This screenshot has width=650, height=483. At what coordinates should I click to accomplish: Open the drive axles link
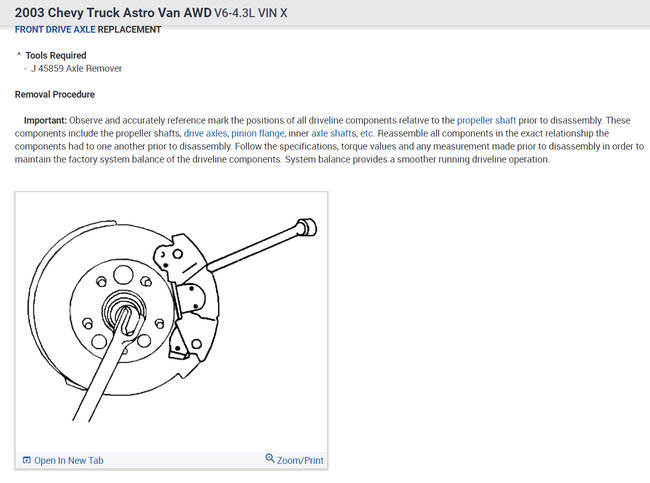pyautogui.click(x=205, y=133)
